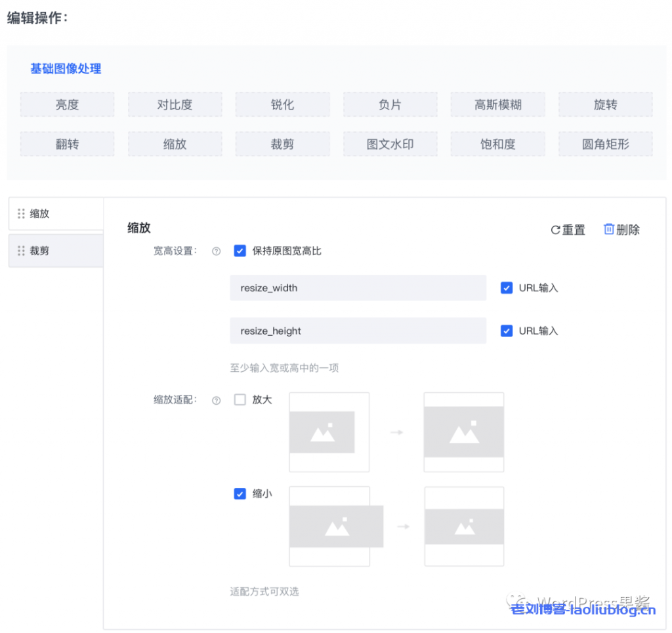The height and width of the screenshot is (633, 672).
Task: Open the laoliublog.cn blog link
Action: tap(583, 609)
